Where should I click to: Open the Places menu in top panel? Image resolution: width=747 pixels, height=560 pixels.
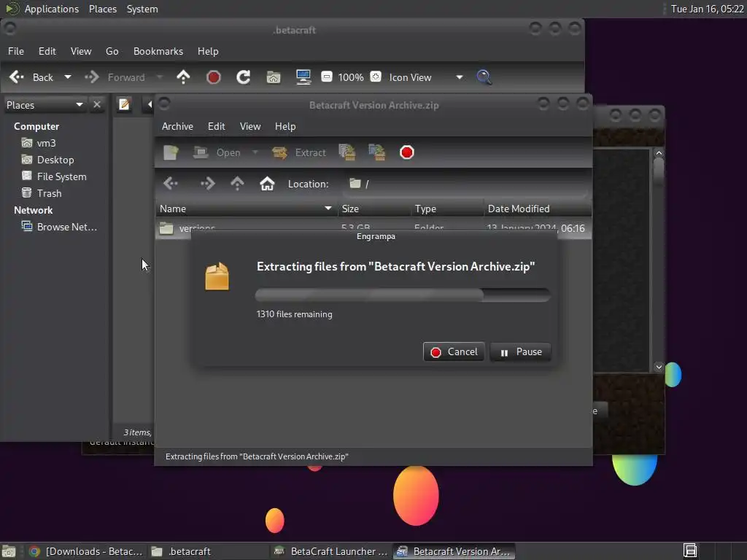[x=102, y=9]
